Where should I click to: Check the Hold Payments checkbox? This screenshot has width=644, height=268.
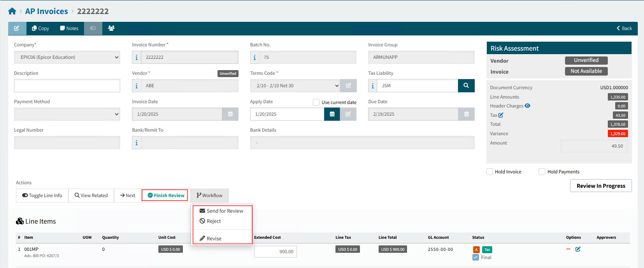[542, 172]
